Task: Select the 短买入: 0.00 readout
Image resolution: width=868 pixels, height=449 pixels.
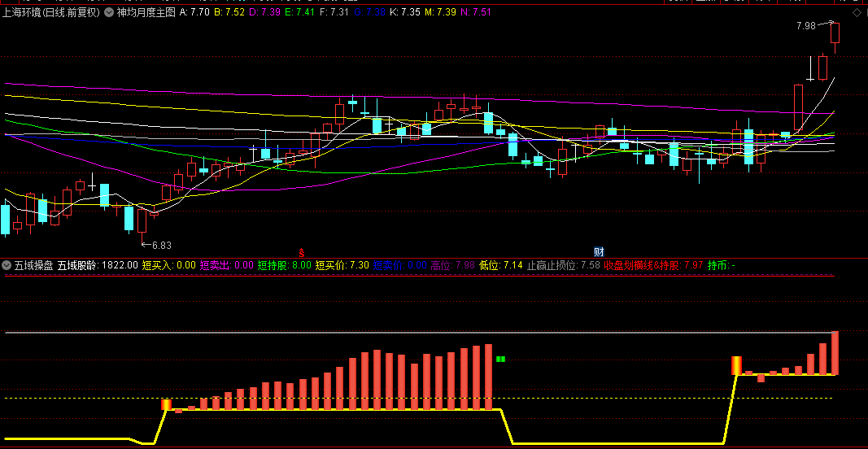Action: (169, 265)
